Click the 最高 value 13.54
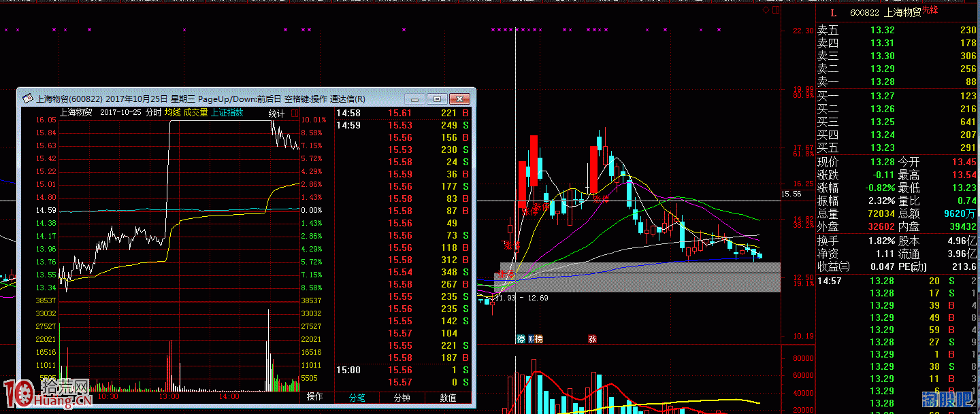 964,175
